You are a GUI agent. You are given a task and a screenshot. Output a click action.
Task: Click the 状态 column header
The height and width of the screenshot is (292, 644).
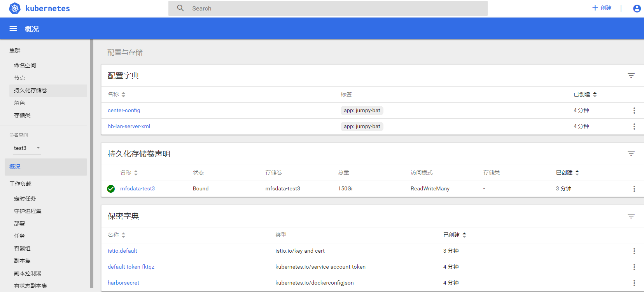(198, 172)
